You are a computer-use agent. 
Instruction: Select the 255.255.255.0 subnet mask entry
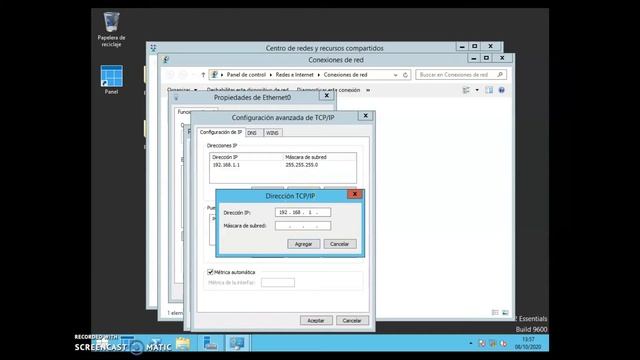[302, 165]
